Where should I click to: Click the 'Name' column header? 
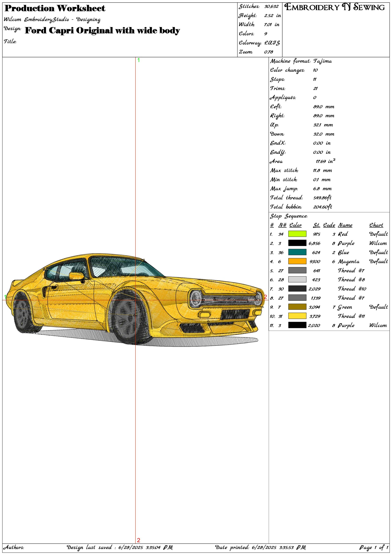pos(345,225)
